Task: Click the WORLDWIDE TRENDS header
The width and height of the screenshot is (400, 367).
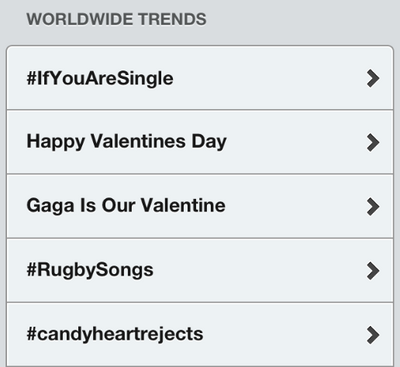Action: click(117, 19)
